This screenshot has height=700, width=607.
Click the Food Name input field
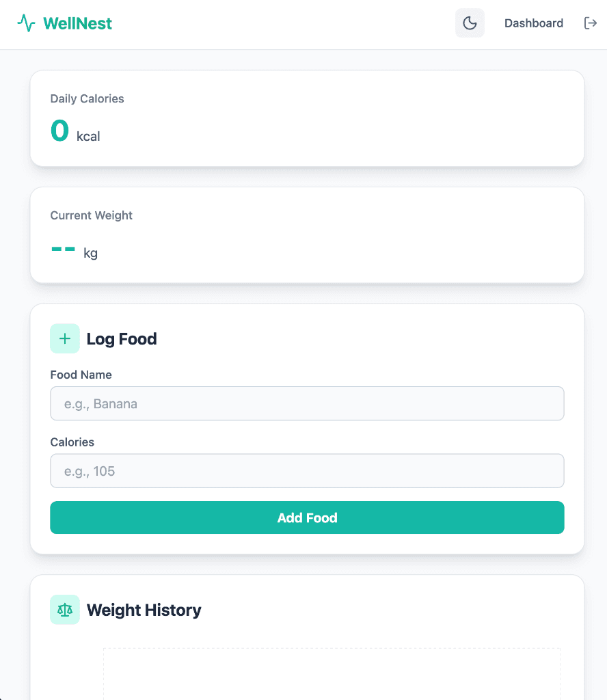[x=307, y=403]
